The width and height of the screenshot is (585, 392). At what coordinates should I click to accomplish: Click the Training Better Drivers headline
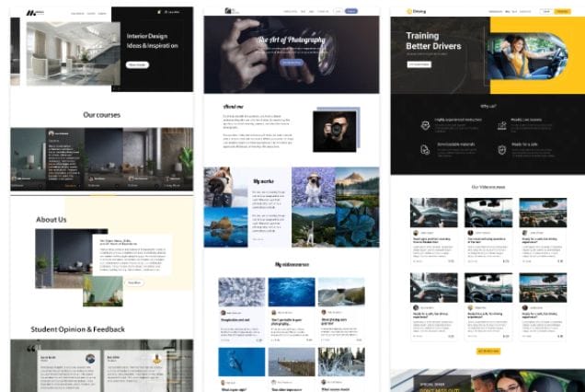(433, 41)
